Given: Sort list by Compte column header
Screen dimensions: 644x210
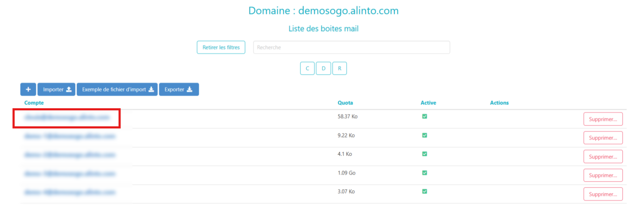Looking at the screenshot, I should [x=34, y=103].
